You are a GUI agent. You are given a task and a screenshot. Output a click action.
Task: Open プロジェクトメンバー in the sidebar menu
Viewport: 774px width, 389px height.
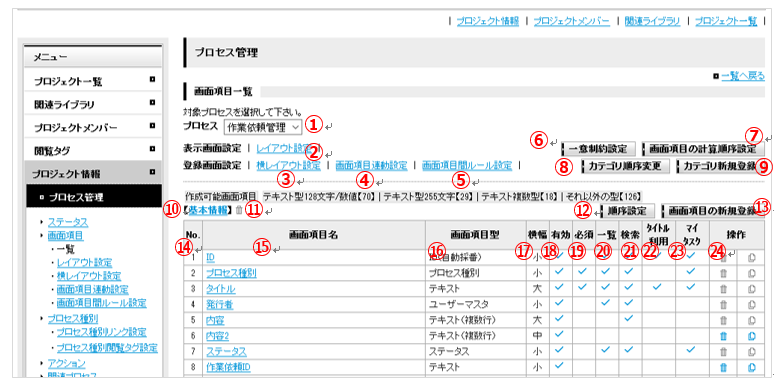click(92, 128)
